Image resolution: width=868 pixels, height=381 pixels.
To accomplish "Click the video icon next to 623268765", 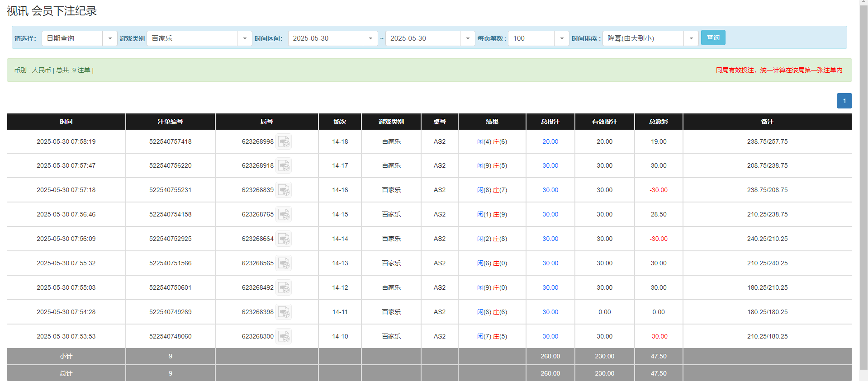I will coord(284,215).
